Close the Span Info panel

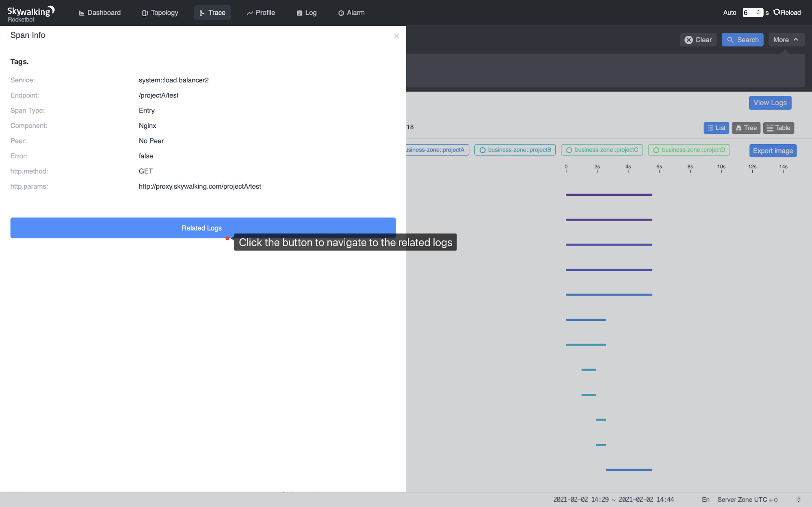pos(396,36)
